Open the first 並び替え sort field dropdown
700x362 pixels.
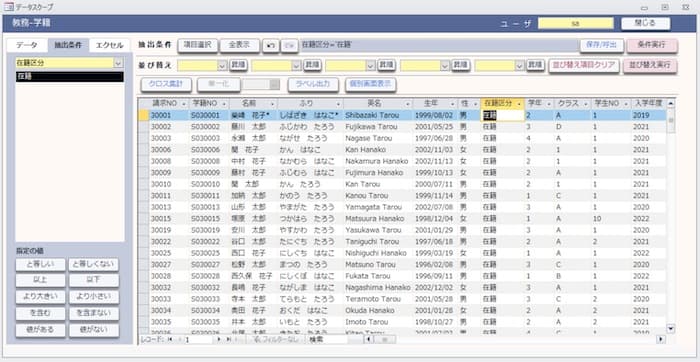[222, 66]
